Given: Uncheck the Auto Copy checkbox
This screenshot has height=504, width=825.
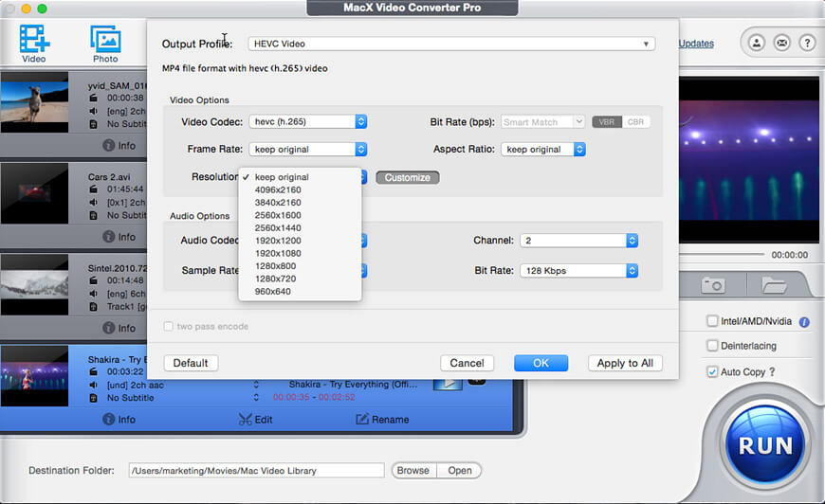Looking at the screenshot, I should point(712,372).
